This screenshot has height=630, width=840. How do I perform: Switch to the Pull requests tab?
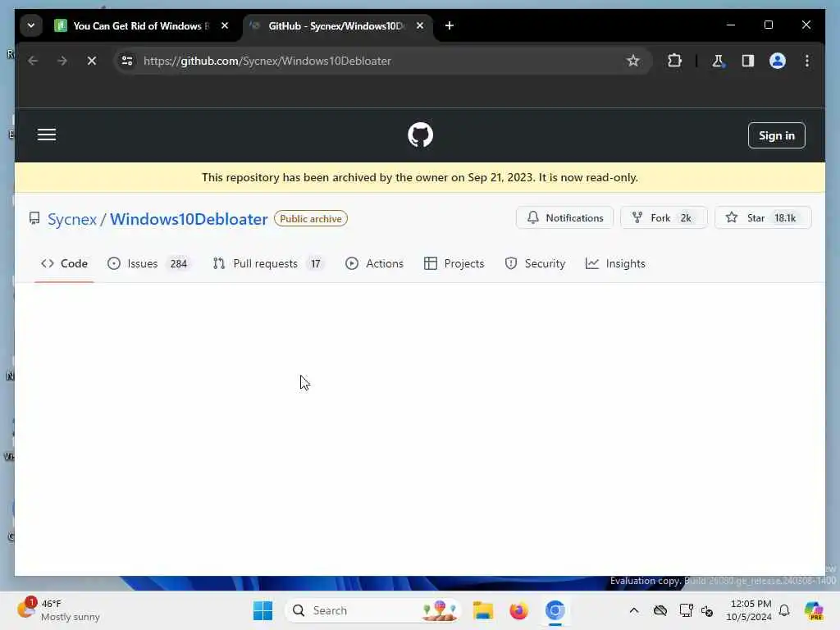point(269,263)
